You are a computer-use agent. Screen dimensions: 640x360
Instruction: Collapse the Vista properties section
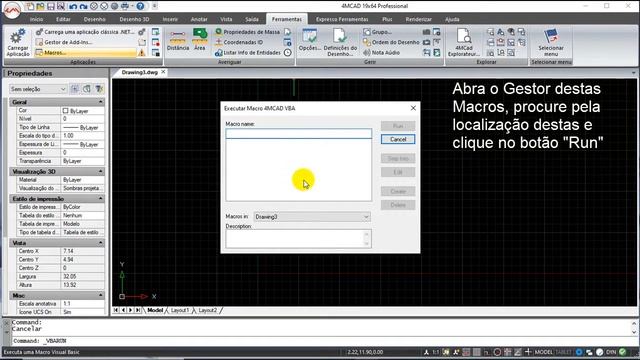tap(100, 242)
